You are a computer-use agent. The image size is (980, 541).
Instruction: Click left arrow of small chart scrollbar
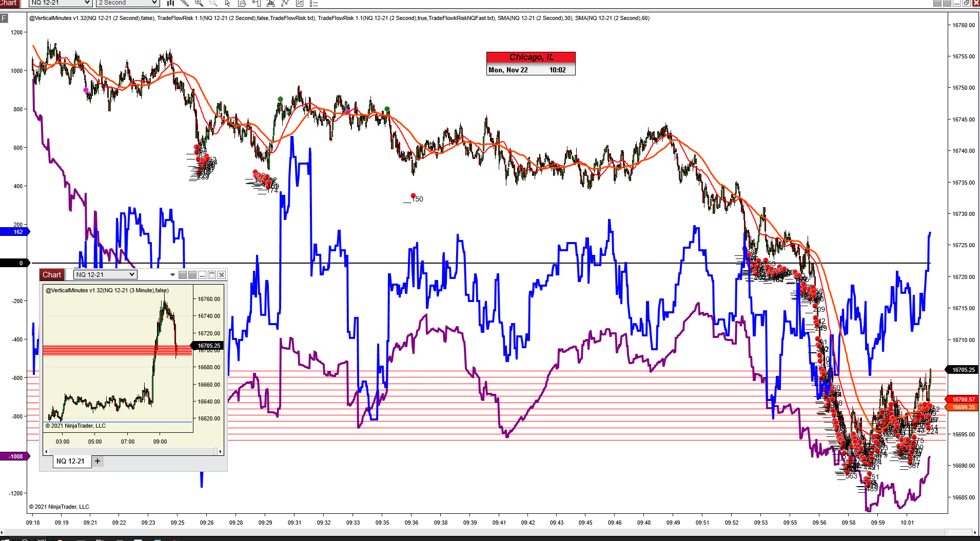pyautogui.click(x=46, y=452)
